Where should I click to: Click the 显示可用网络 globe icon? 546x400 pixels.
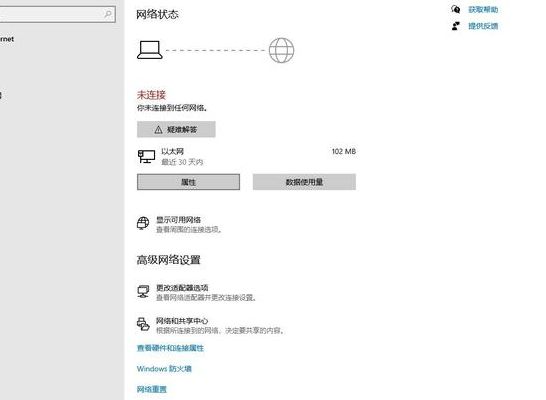tap(143, 223)
